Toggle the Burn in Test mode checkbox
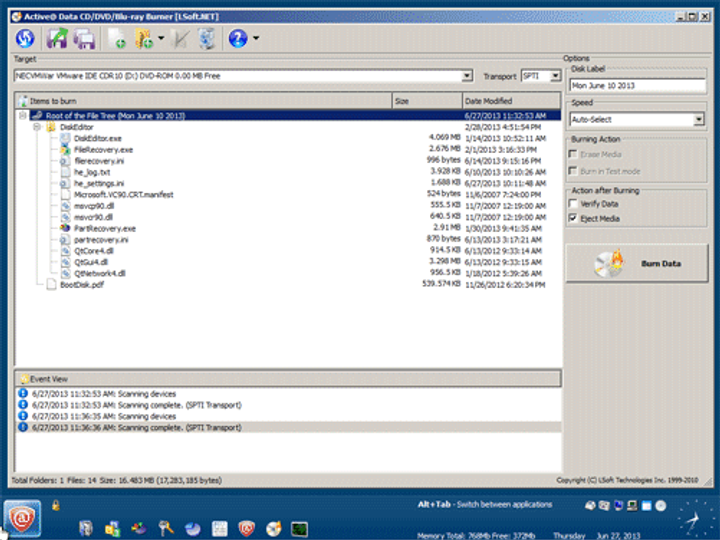The height and width of the screenshot is (540, 720). tap(573, 171)
